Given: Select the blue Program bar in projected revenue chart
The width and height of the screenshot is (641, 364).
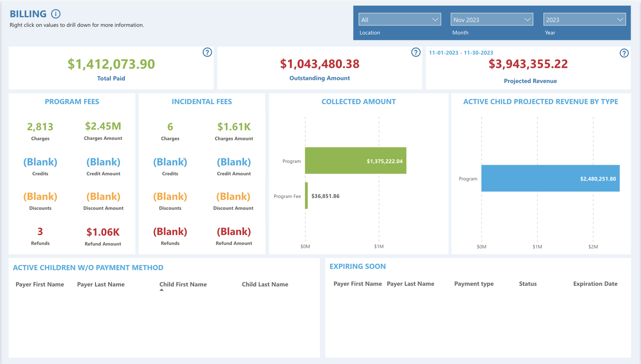Looking at the screenshot, I should 551,178.
